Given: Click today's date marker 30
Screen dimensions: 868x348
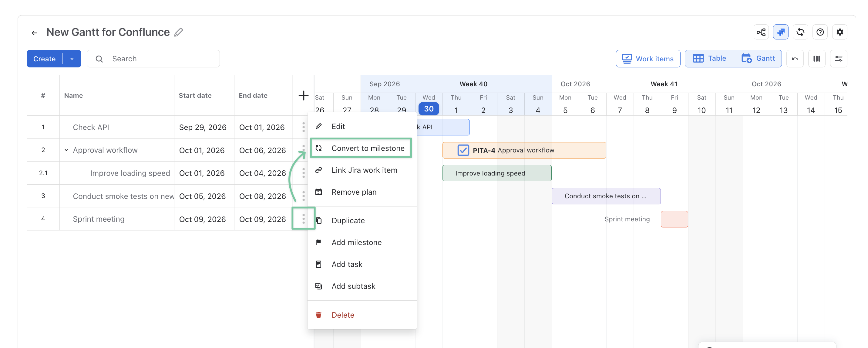Looking at the screenshot, I should tap(429, 109).
